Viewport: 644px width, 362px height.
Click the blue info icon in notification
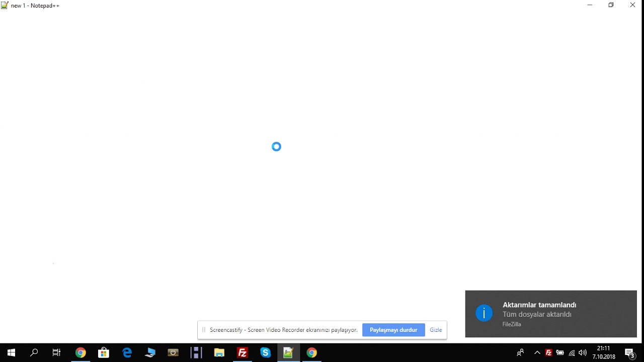tap(484, 313)
